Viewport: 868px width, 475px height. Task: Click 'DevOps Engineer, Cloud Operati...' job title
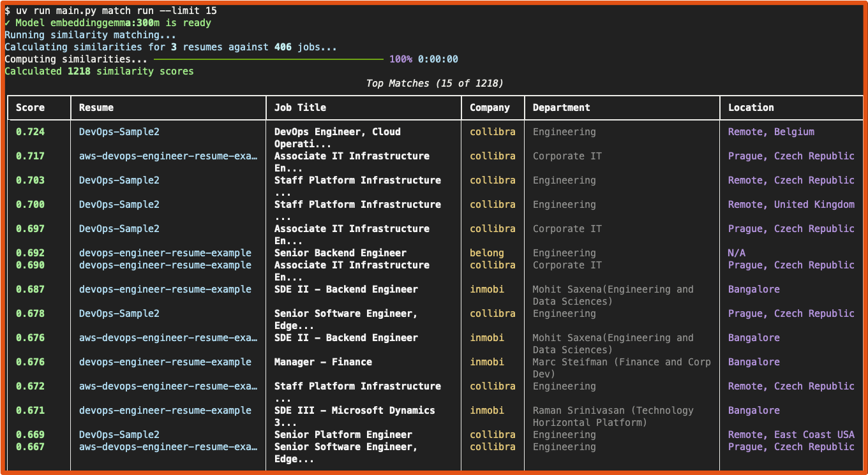[338, 138]
